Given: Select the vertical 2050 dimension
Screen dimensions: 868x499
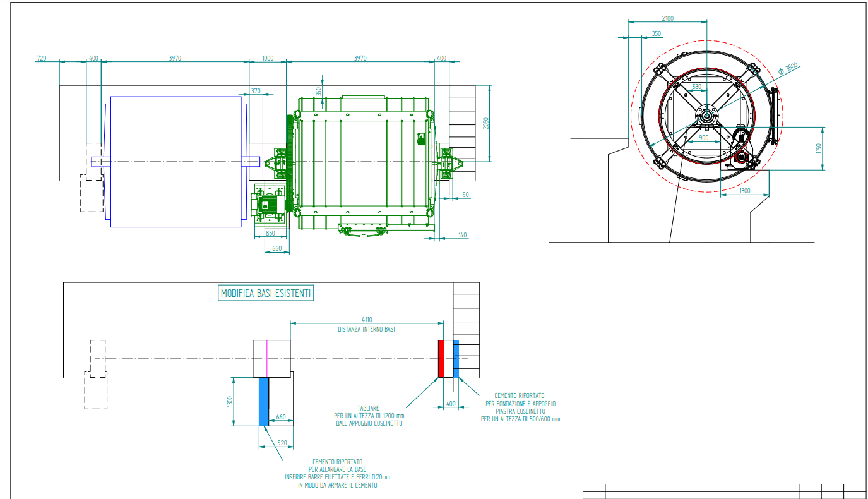Looking at the screenshot, I should (485, 123).
